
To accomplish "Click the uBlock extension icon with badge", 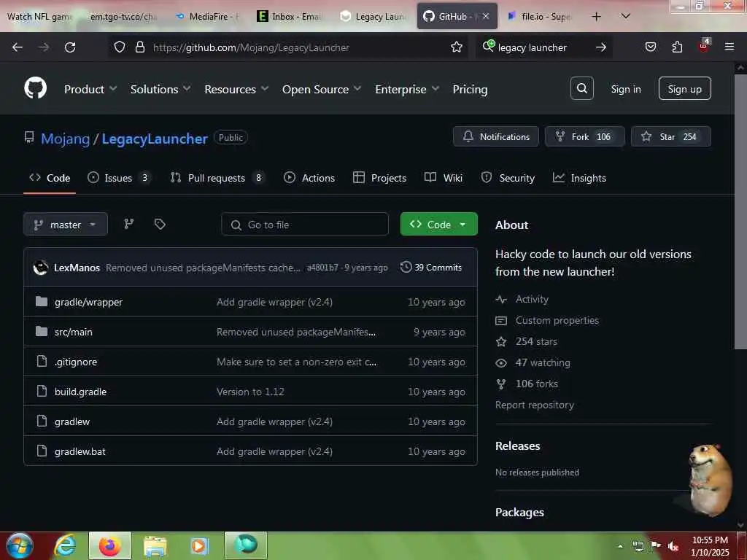I will click(x=704, y=46).
